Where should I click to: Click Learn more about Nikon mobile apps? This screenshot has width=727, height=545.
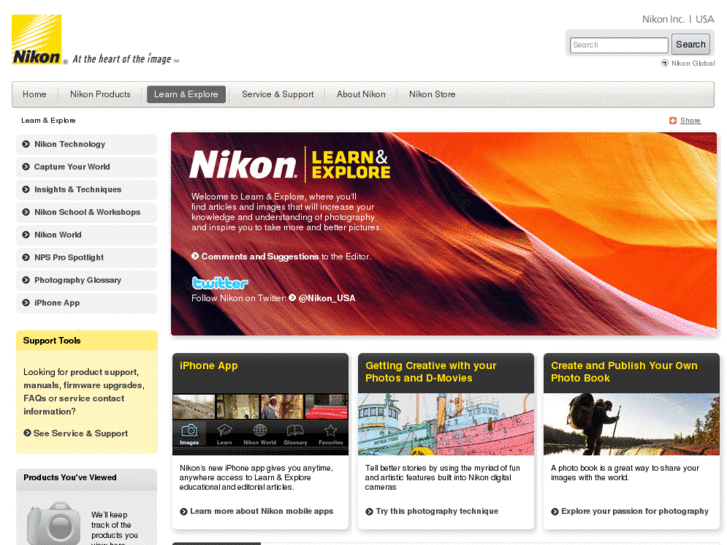click(261, 511)
